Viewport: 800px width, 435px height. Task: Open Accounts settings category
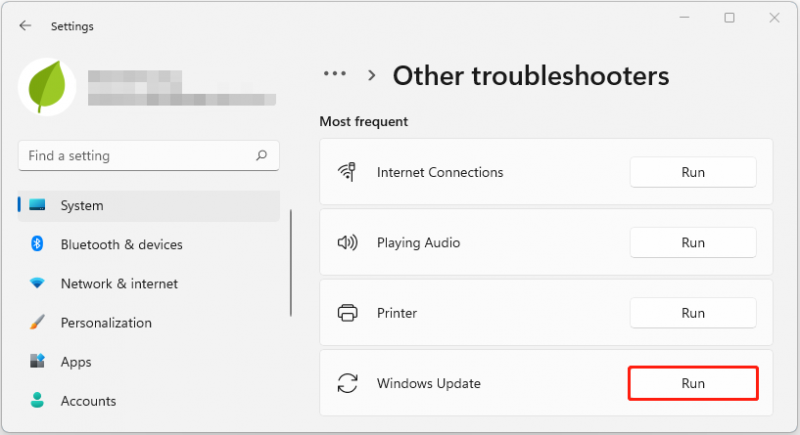148,401
